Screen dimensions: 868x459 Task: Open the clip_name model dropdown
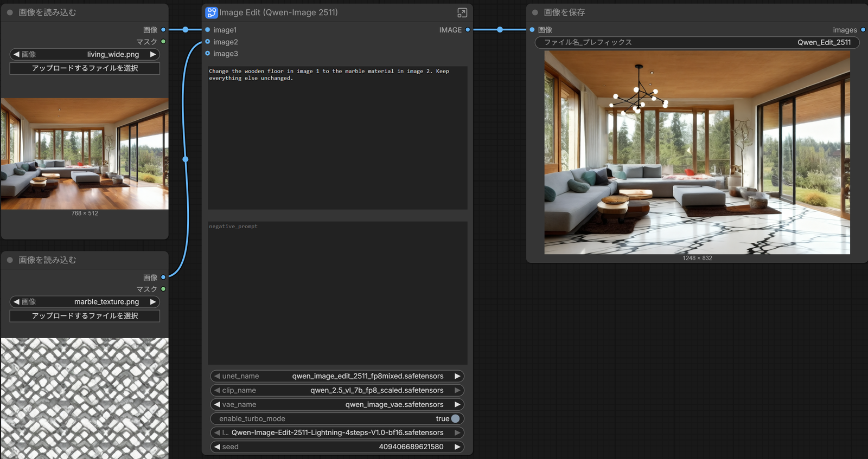tap(337, 390)
